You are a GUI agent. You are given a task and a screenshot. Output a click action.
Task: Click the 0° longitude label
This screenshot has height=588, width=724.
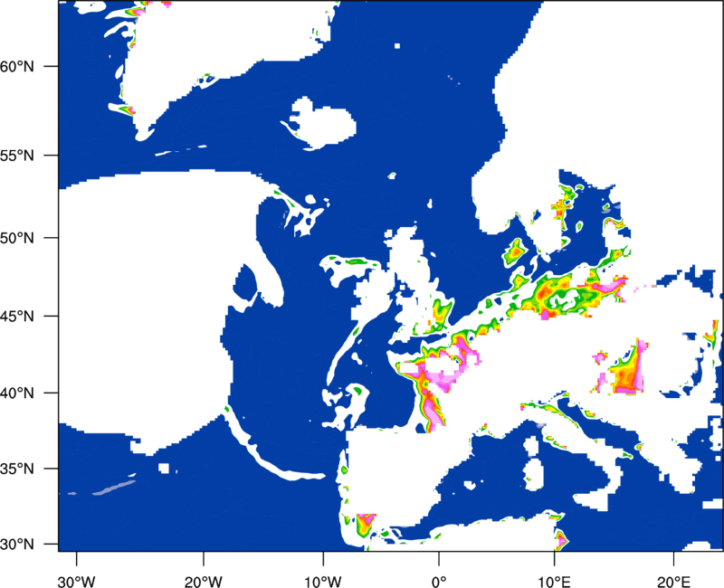point(439,582)
